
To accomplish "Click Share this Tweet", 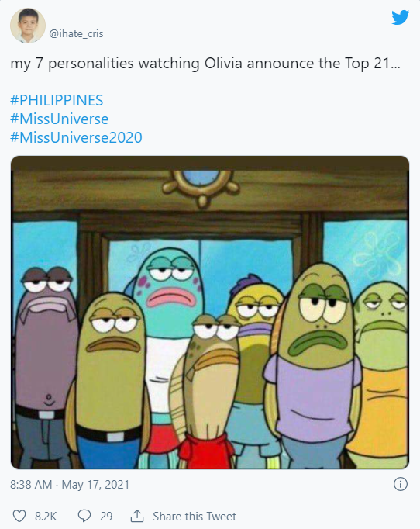I will (195, 516).
